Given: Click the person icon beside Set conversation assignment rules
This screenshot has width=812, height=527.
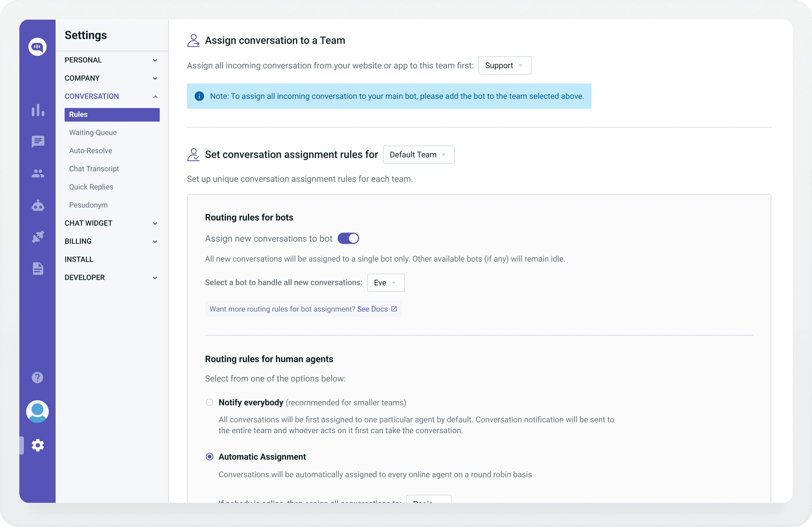Looking at the screenshot, I should 193,155.
